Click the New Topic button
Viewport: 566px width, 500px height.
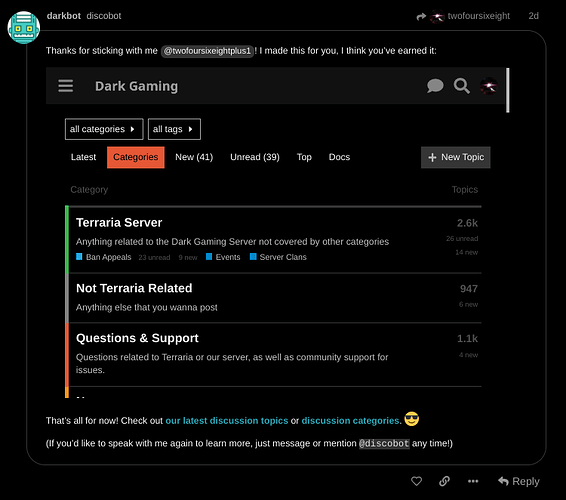tap(456, 157)
